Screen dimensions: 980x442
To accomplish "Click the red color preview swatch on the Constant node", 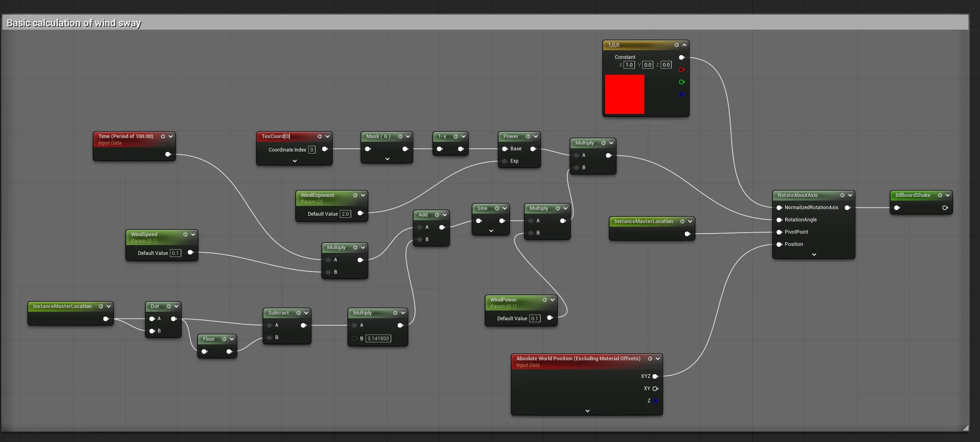I will tap(625, 94).
